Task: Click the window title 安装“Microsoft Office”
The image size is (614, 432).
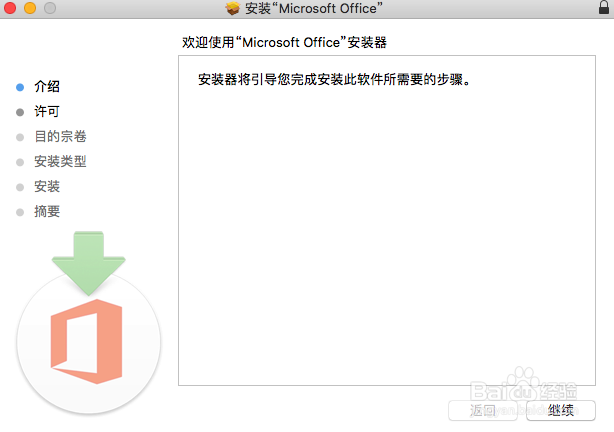Action: [x=314, y=8]
